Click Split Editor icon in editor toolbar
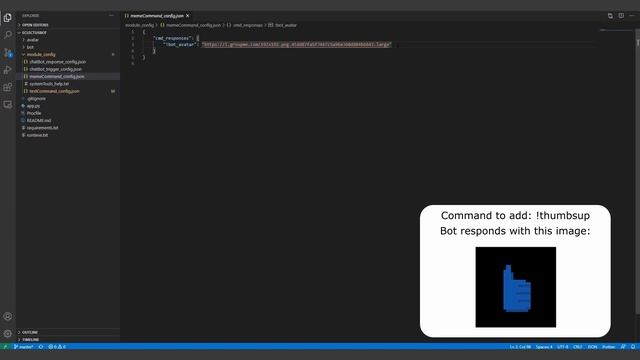640x360 pixels. [621, 16]
